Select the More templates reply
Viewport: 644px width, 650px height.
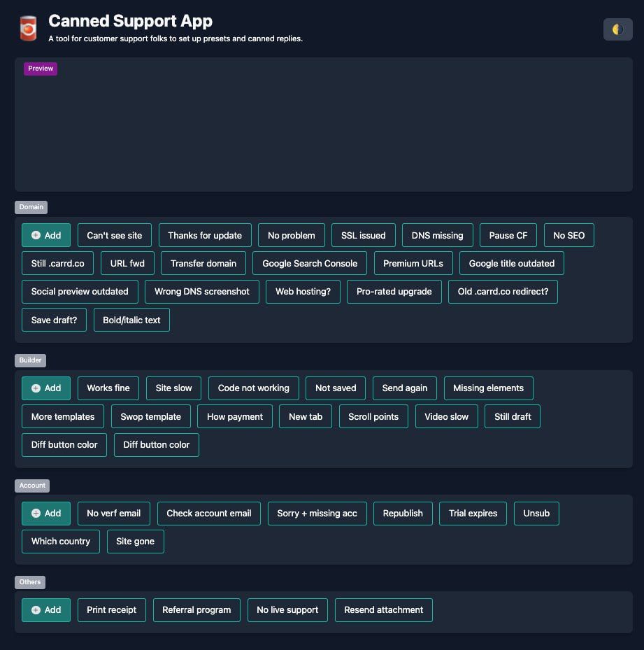(x=62, y=416)
